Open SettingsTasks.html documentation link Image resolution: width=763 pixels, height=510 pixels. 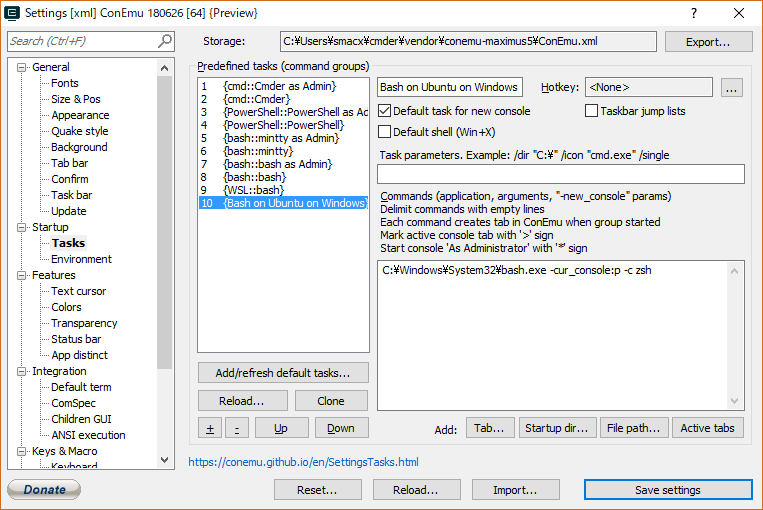click(x=304, y=462)
